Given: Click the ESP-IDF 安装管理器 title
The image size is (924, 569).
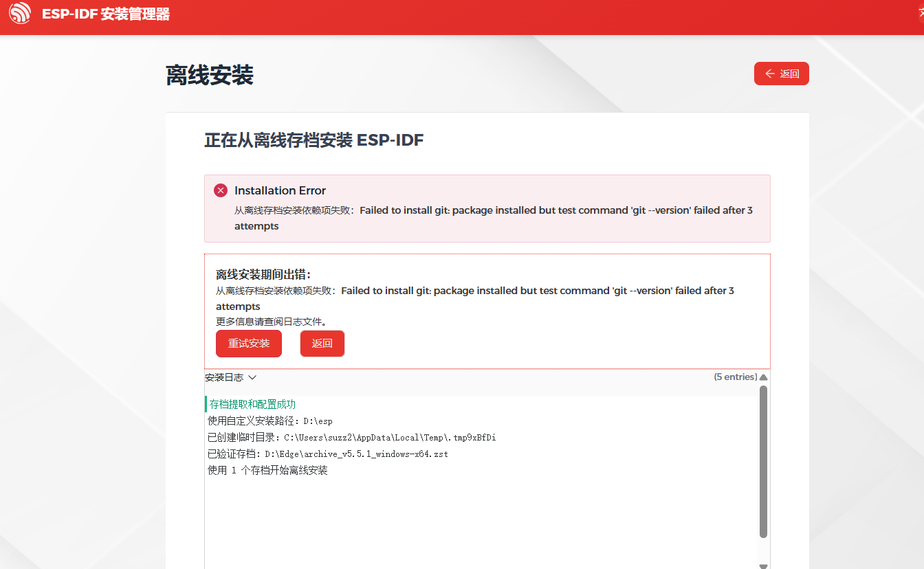Looking at the screenshot, I should pyautogui.click(x=106, y=14).
